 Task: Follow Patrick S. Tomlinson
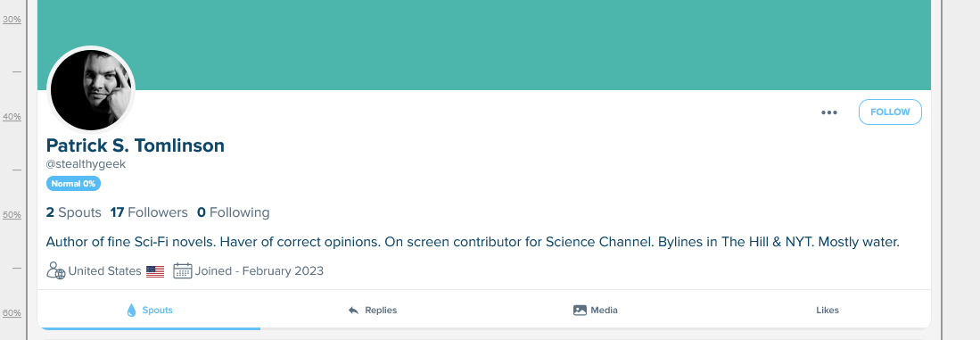click(x=890, y=112)
